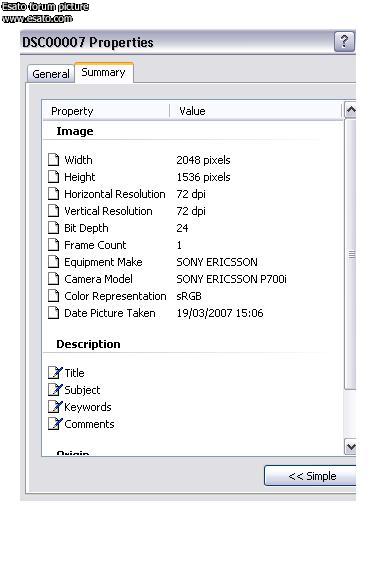The height and width of the screenshot is (565, 388).
Task: Click the << Simple button
Action: (x=310, y=476)
